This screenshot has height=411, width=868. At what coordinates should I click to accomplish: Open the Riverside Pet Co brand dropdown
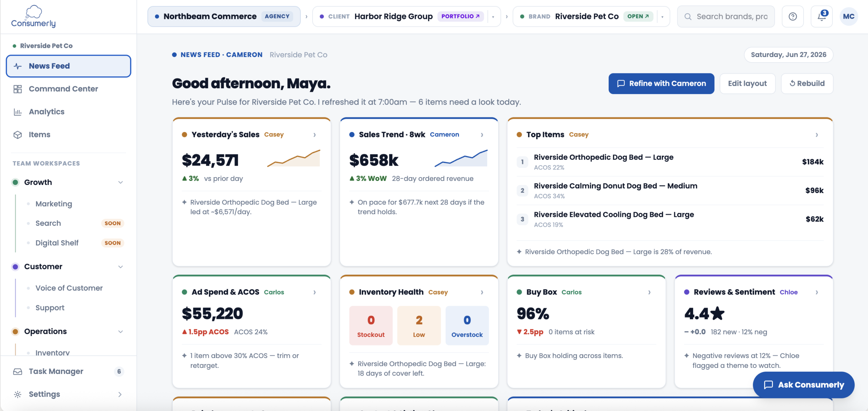pos(662,17)
